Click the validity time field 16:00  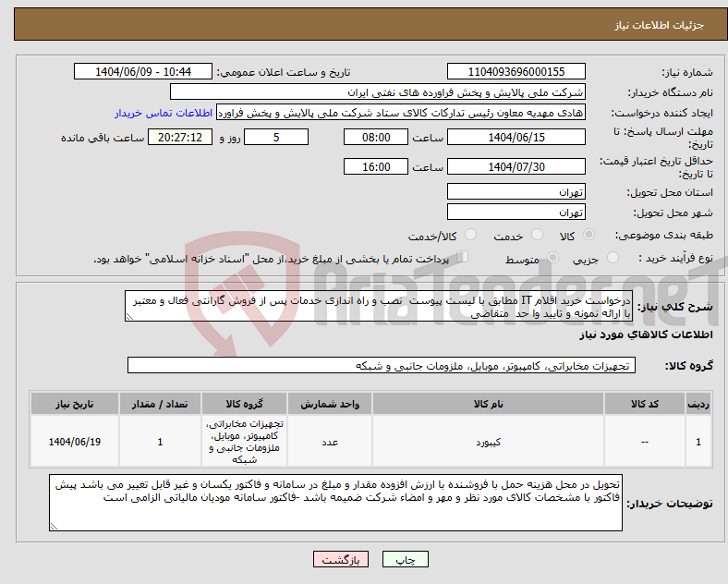(376, 166)
